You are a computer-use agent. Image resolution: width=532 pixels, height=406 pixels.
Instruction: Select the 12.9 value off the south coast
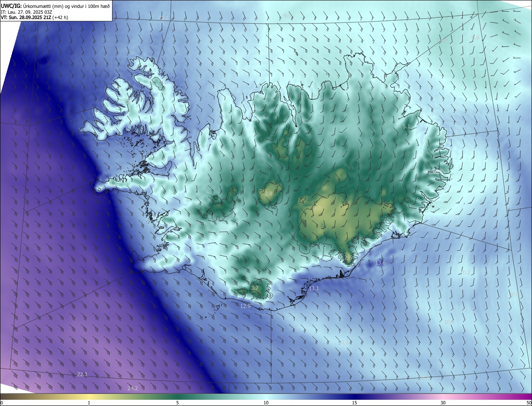point(246,306)
